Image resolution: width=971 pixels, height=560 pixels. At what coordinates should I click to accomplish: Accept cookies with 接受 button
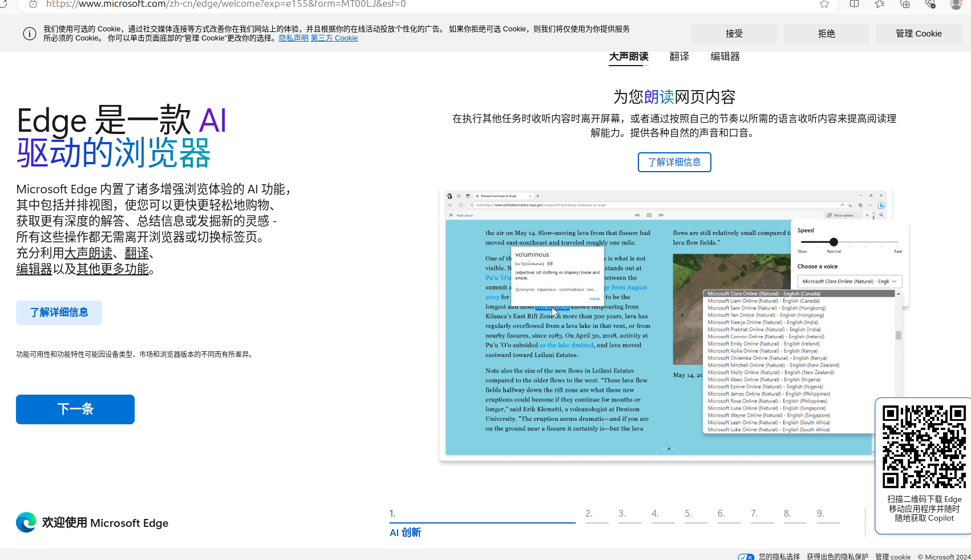coord(734,34)
